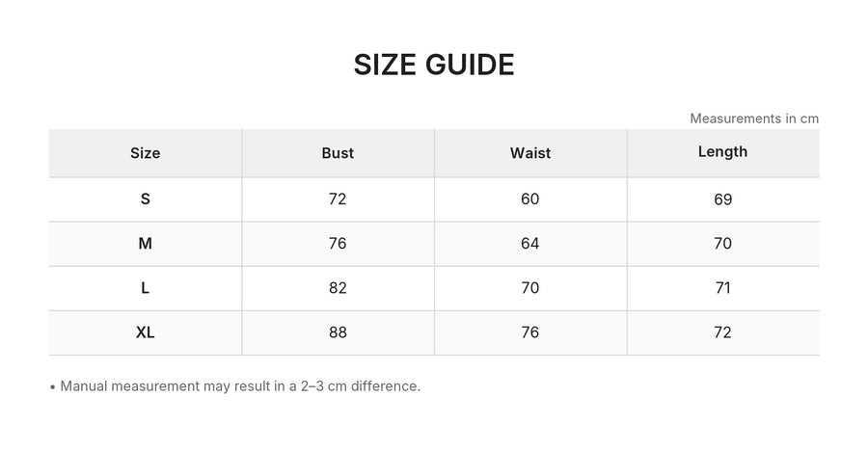Click the L size row label

145,287
